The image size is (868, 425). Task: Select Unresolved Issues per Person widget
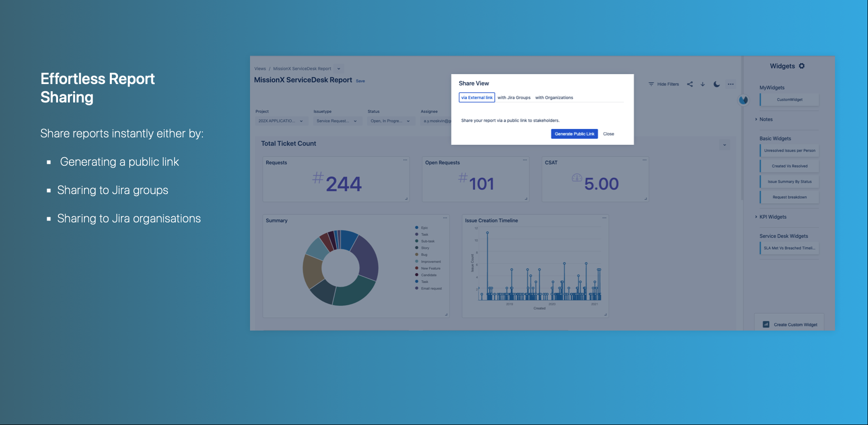[789, 151]
